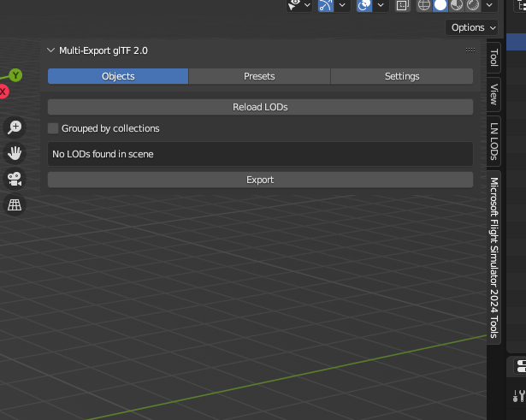This screenshot has height=420, width=526.
Task: Open the selectability and visibility dropdown arrow
Action: click(x=307, y=4)
